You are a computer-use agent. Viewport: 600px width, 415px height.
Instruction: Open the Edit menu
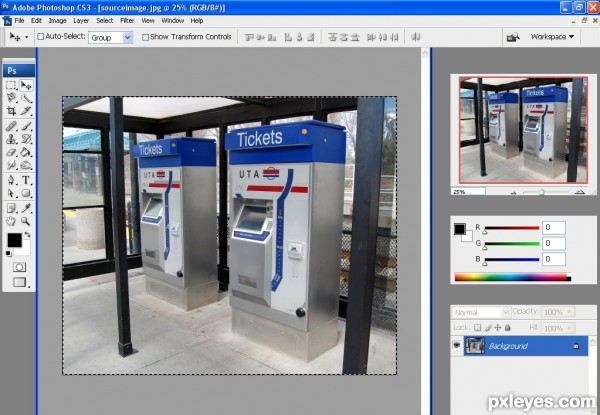36,21
